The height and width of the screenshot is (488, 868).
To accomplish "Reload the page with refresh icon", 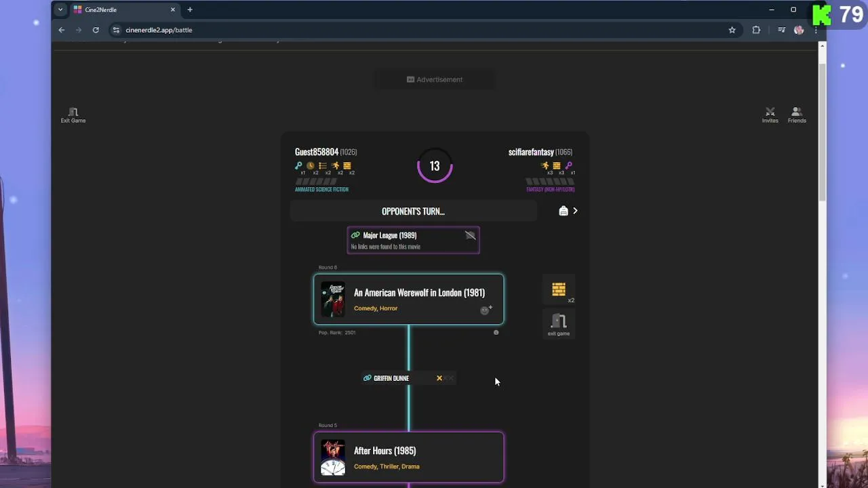I will pyautogui.click(x=96, y=30).
